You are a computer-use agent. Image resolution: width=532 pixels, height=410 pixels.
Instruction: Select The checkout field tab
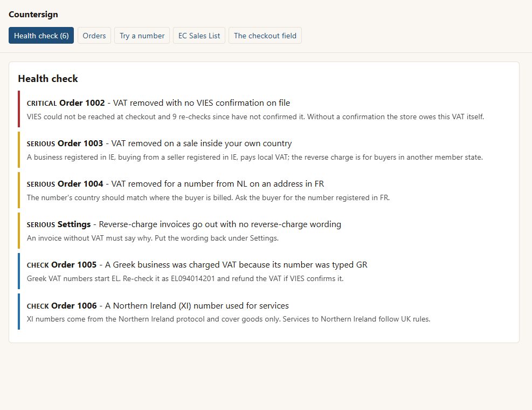(x=265, y=36)
